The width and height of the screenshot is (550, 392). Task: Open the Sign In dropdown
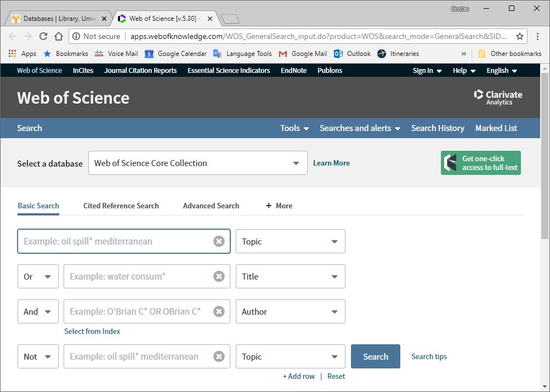point(427,71)
